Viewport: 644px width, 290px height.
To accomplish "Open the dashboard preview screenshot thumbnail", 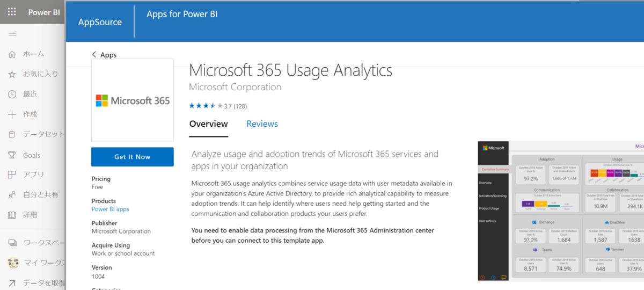I will (x=561, y=211).
